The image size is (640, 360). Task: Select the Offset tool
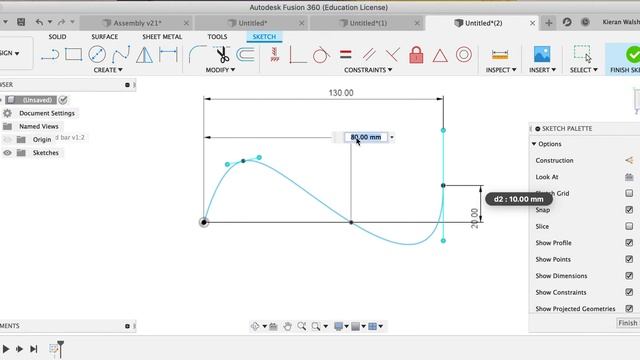(x=245, y=55)
